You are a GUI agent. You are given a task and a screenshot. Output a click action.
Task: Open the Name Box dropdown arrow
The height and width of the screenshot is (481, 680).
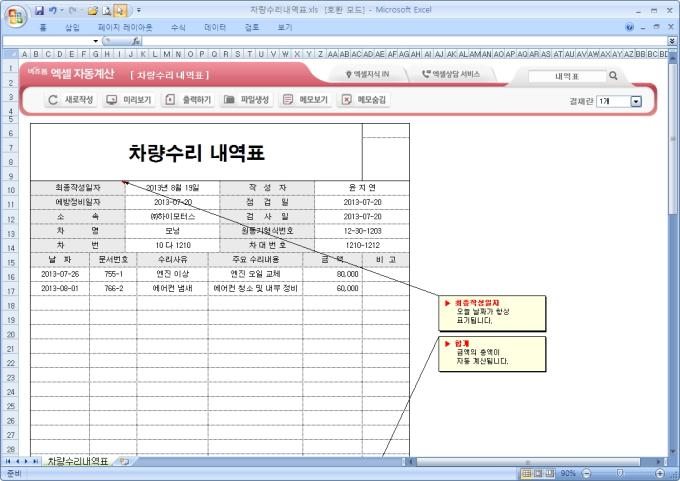point(95,41)
